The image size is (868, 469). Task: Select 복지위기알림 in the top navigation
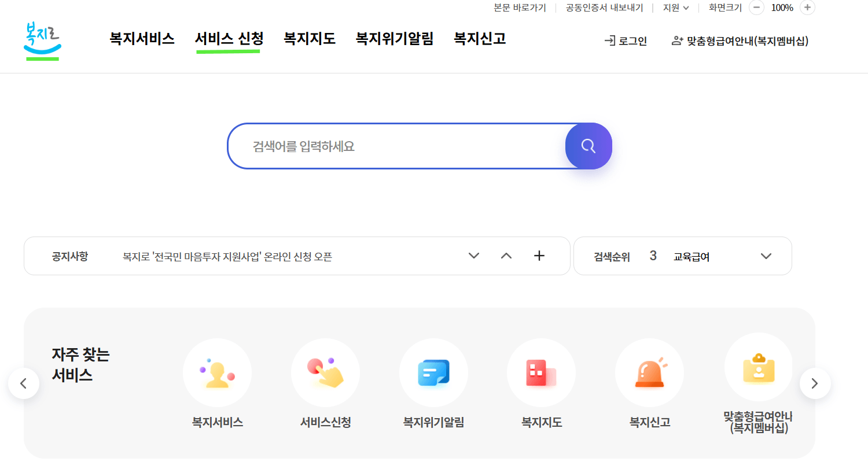(x=394, y=39)
